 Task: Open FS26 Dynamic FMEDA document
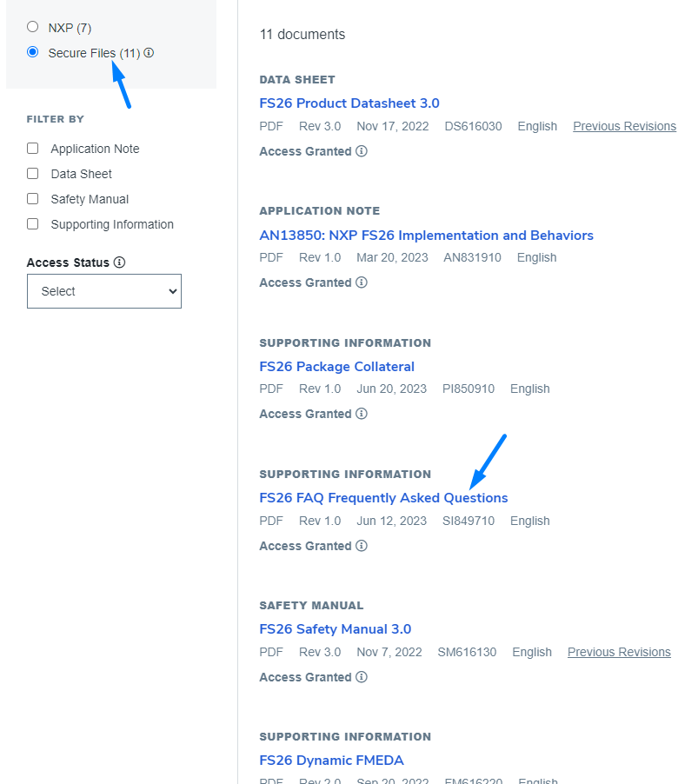[331, 761]
